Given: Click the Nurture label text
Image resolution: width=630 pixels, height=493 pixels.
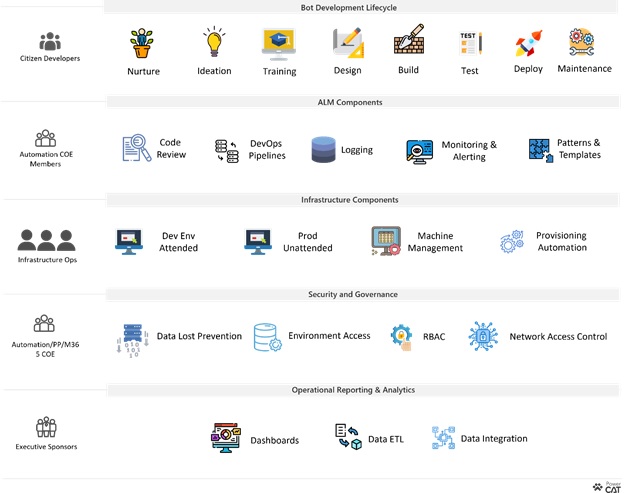Looking at the screenshot, I should point(143,72).
